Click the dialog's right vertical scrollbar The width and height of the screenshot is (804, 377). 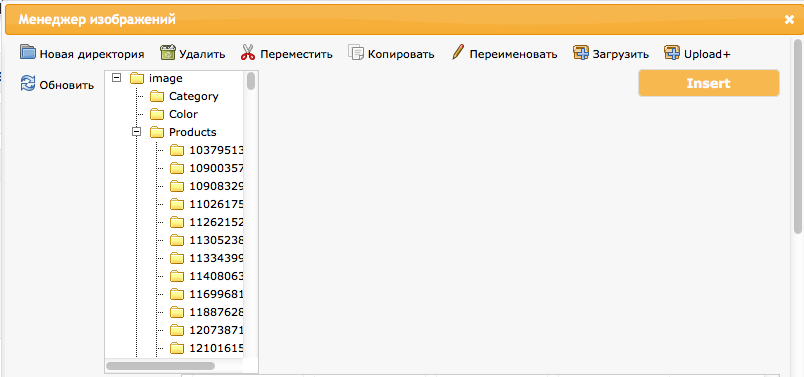[x=798, y=136]
